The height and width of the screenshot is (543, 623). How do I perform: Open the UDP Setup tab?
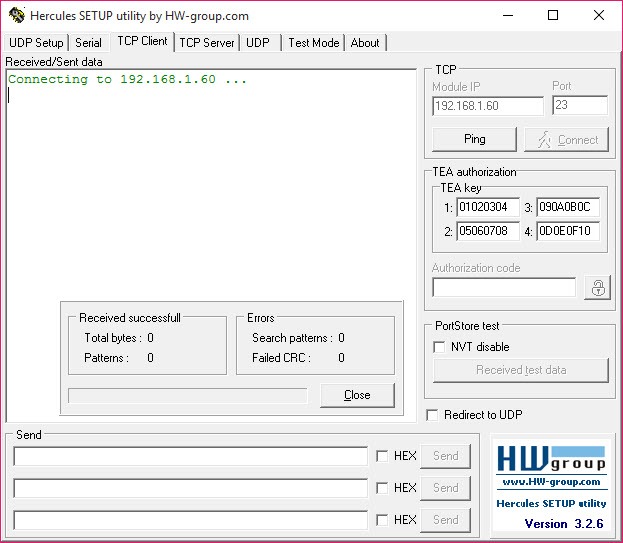pos(36,43)
